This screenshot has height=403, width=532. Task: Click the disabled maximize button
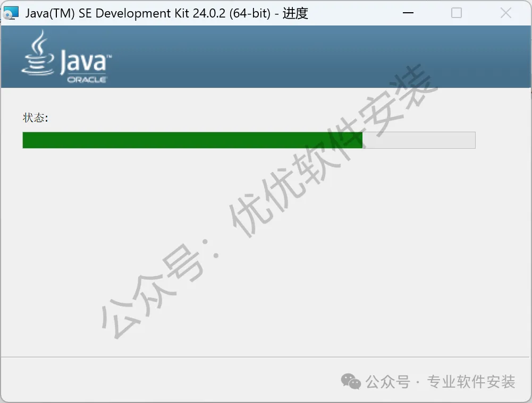[457, 13]
